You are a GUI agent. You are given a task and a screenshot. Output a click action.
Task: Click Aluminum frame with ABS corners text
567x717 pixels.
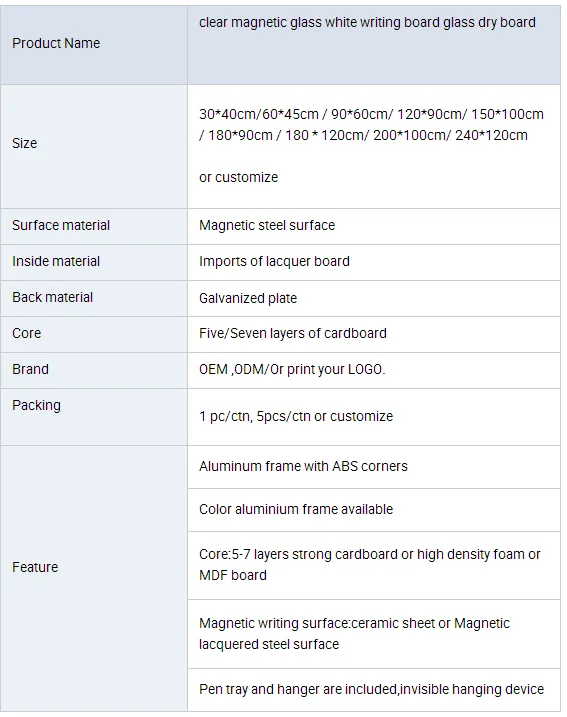pyautogui.click(x=303, y=466)
